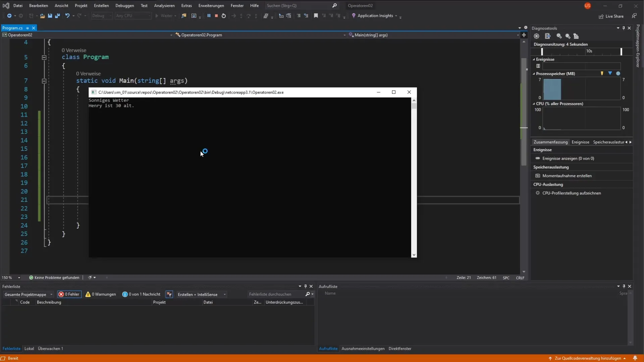Click the Fehlerliste filter funnel icon
The image size is (644, 362).
pyautogui.click(x=169, y=294)
